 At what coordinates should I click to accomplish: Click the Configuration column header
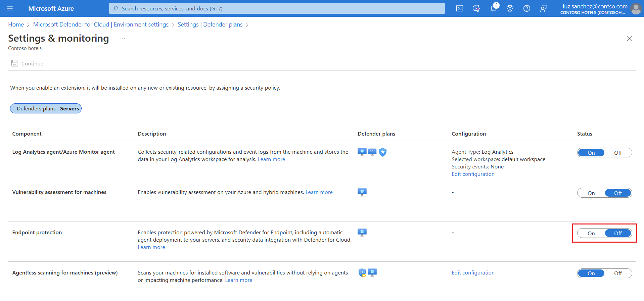(469, 134)
